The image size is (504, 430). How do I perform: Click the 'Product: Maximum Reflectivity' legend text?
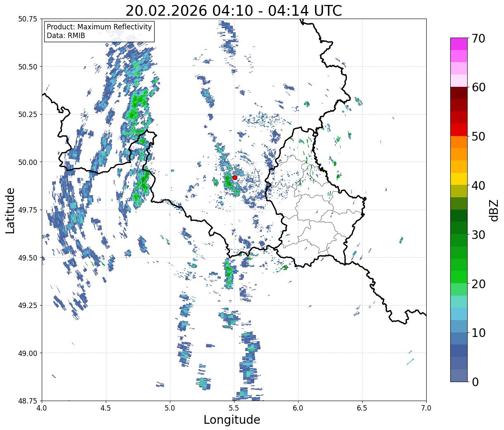[x=99, y=27]
